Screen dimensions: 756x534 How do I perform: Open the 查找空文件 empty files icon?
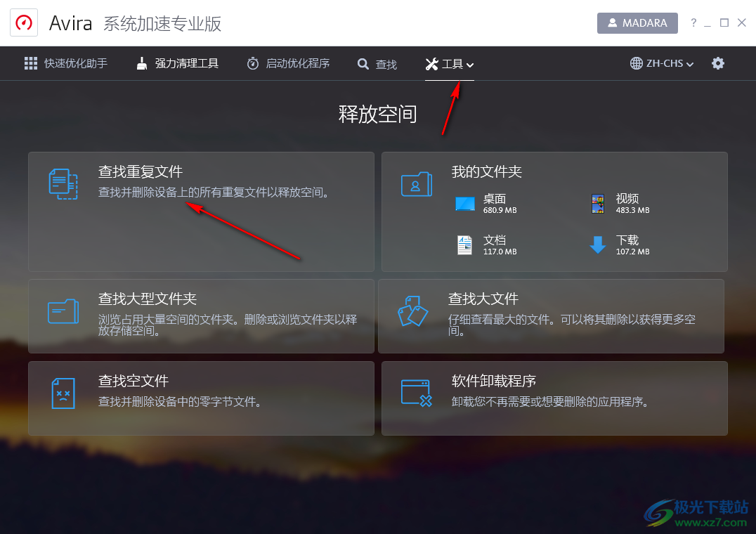tap(63, 393)
